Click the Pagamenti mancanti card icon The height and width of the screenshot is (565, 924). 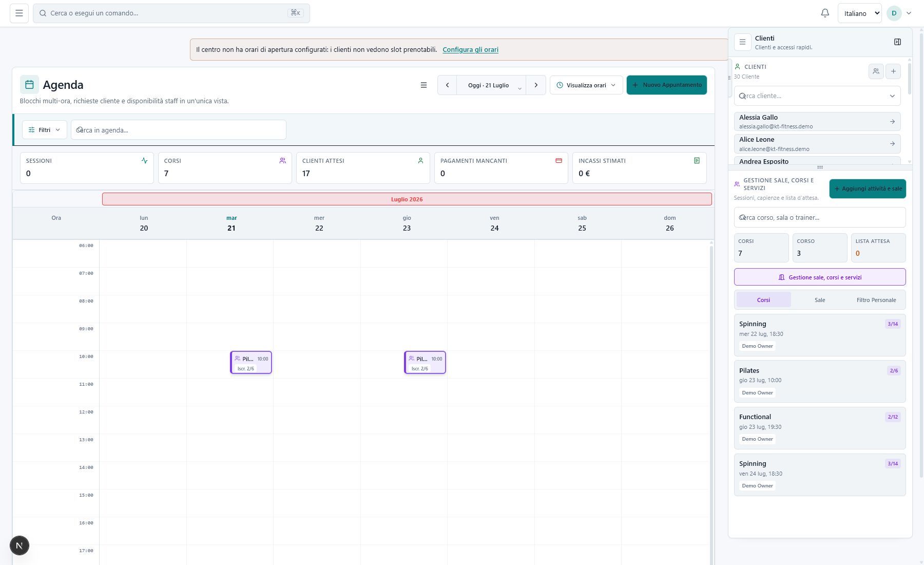point(559,161)
